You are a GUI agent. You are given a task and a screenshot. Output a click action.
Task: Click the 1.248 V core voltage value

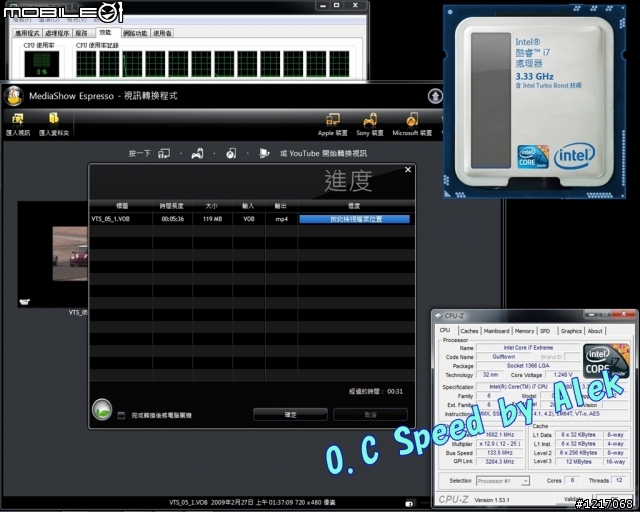point(562,375)
